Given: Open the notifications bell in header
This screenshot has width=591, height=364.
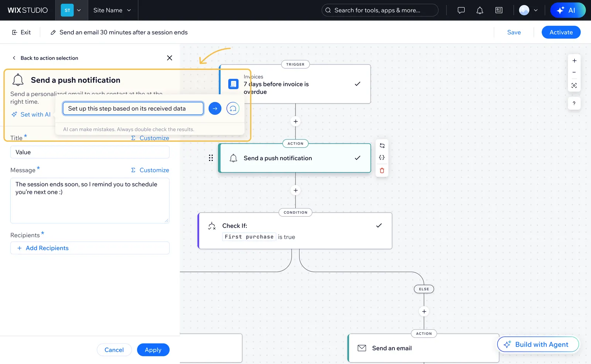Looking at the screenshot, I should click(480, 10).
